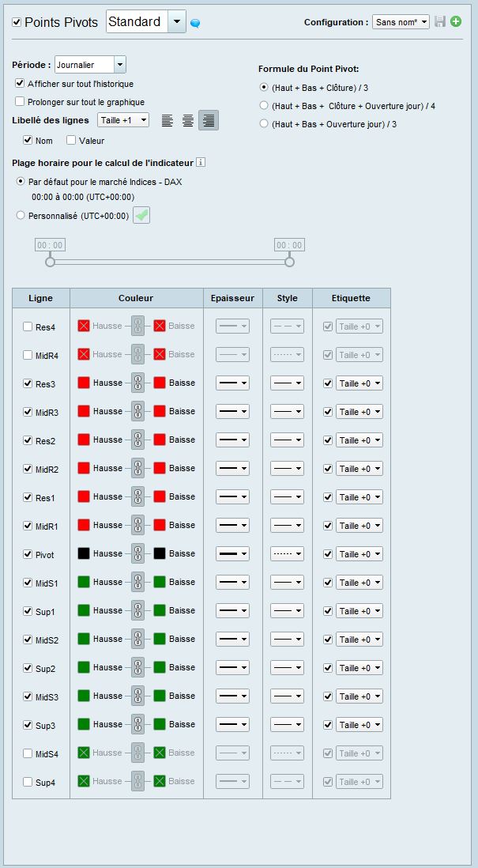Check the Valeur label option
Image resolution: width=478 pixels, height=868 pixels.
point(71,140)
